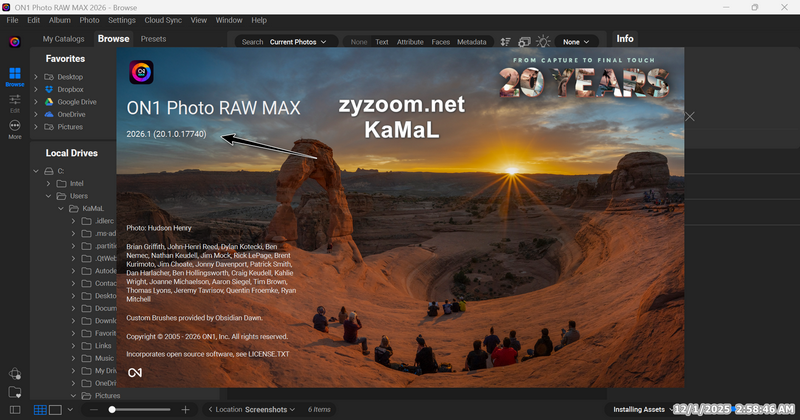Screen dimensions: 800x420
Task: Adjust the thumbnail size slider
Action: (113, 409)
